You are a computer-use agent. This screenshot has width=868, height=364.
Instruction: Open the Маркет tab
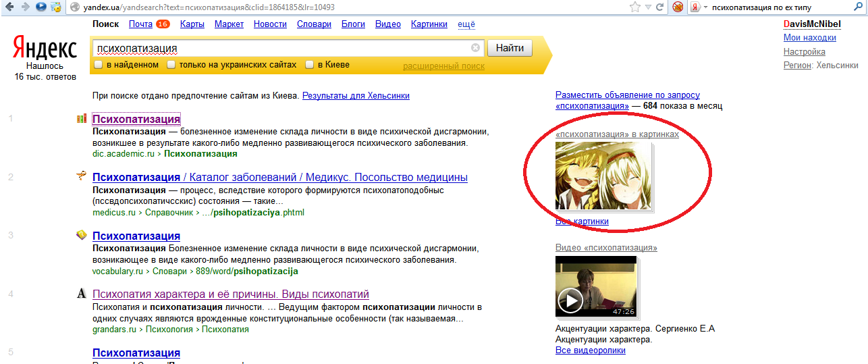point(229,24)
